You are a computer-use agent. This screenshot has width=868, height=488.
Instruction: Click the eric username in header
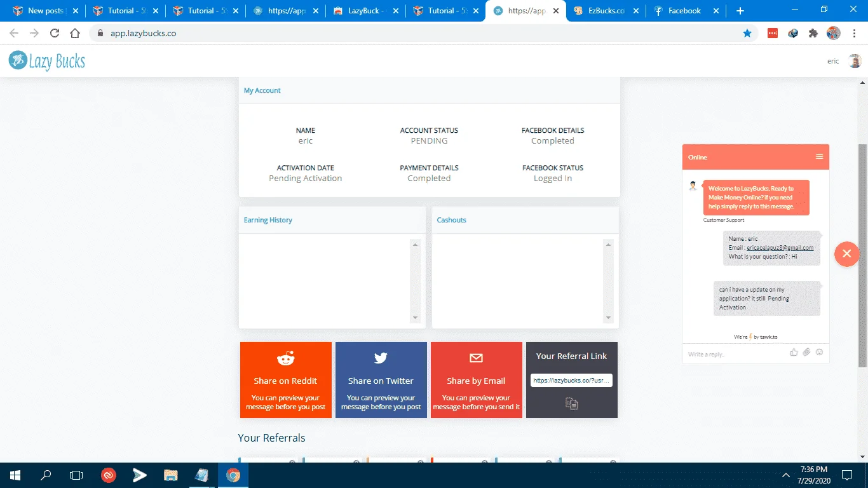coord(833,61)
